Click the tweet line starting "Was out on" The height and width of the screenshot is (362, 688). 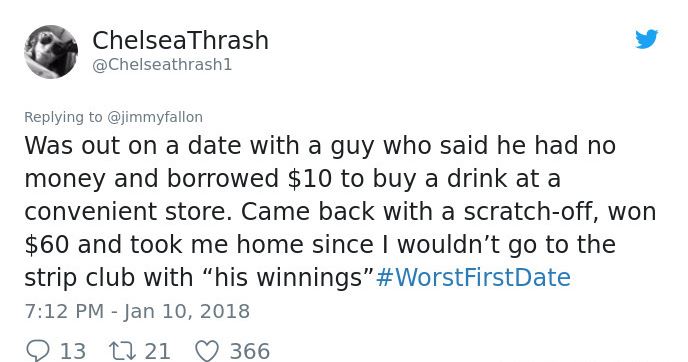pos(320,146)
